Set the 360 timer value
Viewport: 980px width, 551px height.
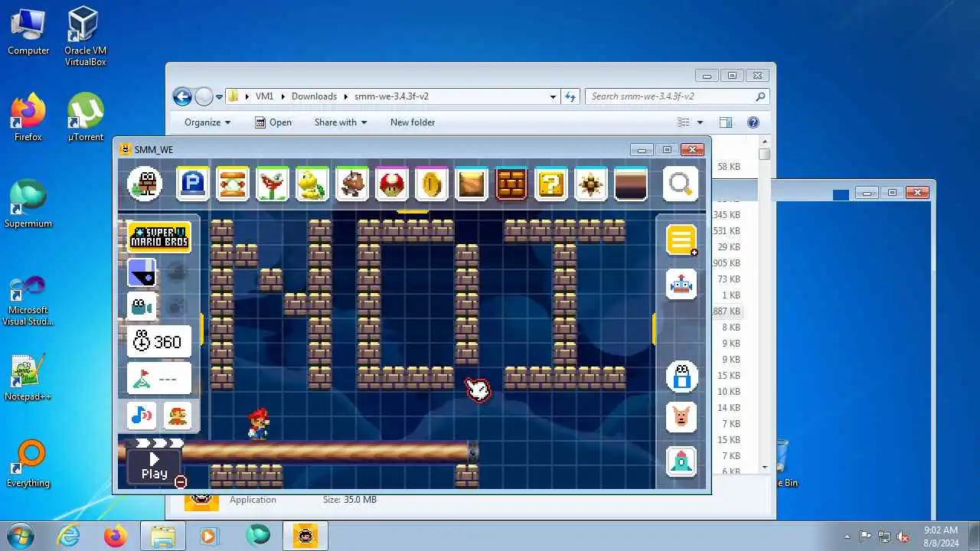(158, 341)
